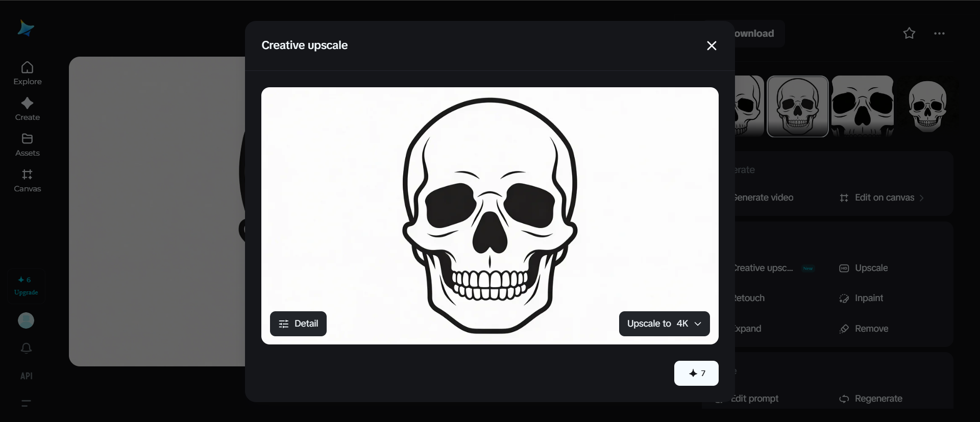Select the Remove eraser icon
This screenshot has width=980, height=422.
(844, 329)
